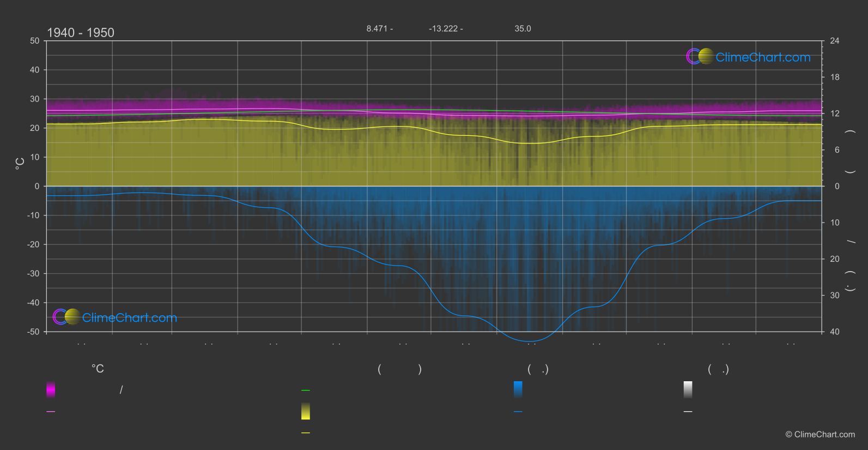The height and width of the screenshot is (450, 868).
Task: Click the ClimeChart logo icon at bottom left
Action: (66, 317)
